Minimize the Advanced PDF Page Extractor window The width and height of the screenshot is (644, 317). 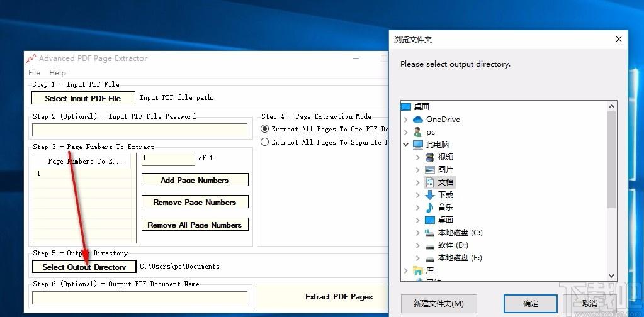click(356, 58)
